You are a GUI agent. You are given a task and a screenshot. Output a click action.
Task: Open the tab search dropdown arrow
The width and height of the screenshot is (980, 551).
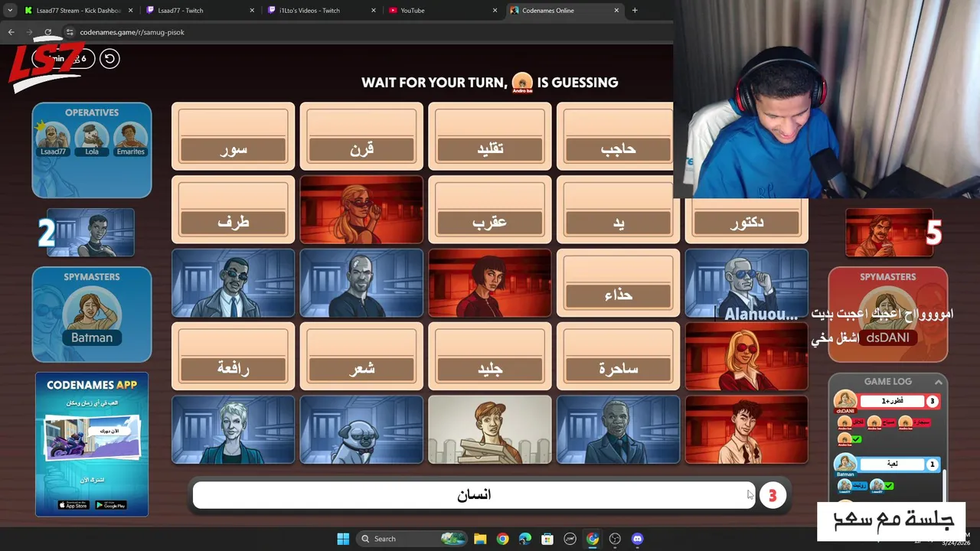pos(9,10)
